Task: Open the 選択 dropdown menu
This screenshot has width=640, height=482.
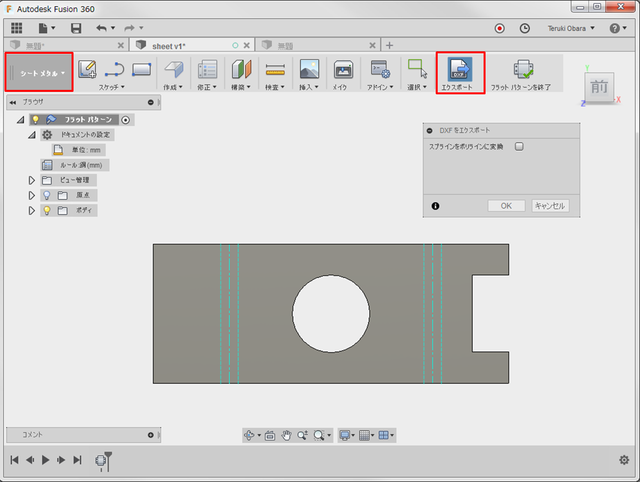Action: (417, 87)
